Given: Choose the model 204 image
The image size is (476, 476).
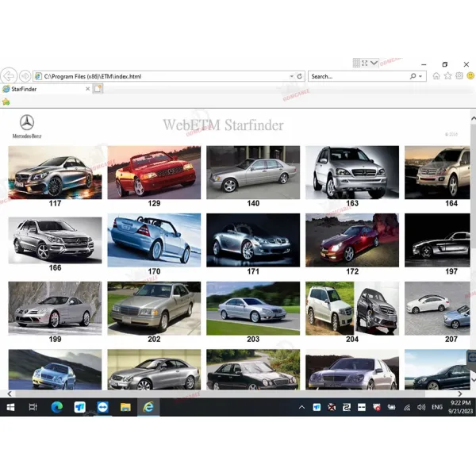Looking at the screenshot, I should [x=352, y=308].
